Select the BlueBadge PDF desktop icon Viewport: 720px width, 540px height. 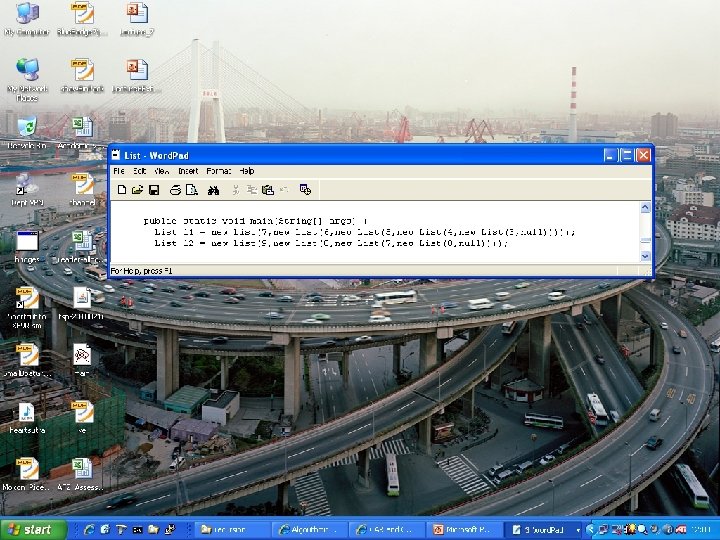[x=82, y=19]
